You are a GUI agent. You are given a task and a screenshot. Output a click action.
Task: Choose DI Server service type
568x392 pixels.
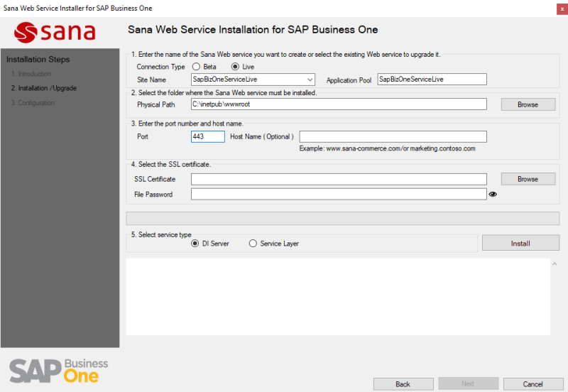point(195,244)
